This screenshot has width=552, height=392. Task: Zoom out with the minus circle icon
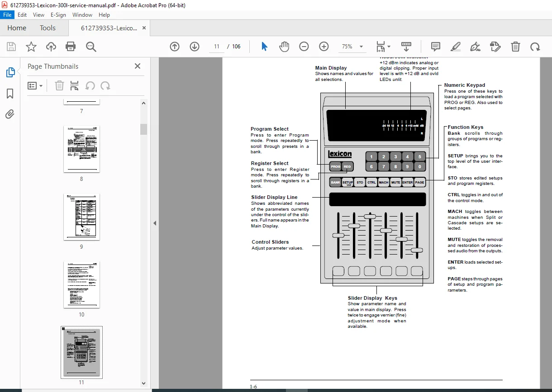pyautogui.click(x=304, y=47)
